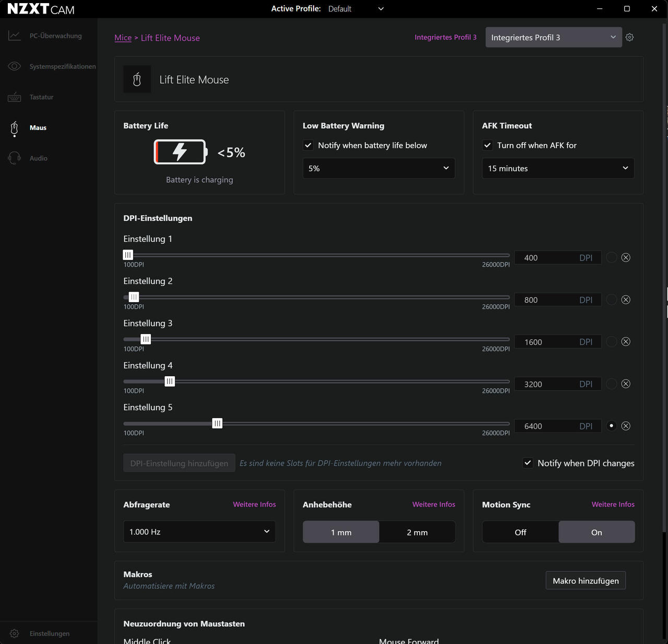Select the Audio headset icon

[x=15, y=158]
